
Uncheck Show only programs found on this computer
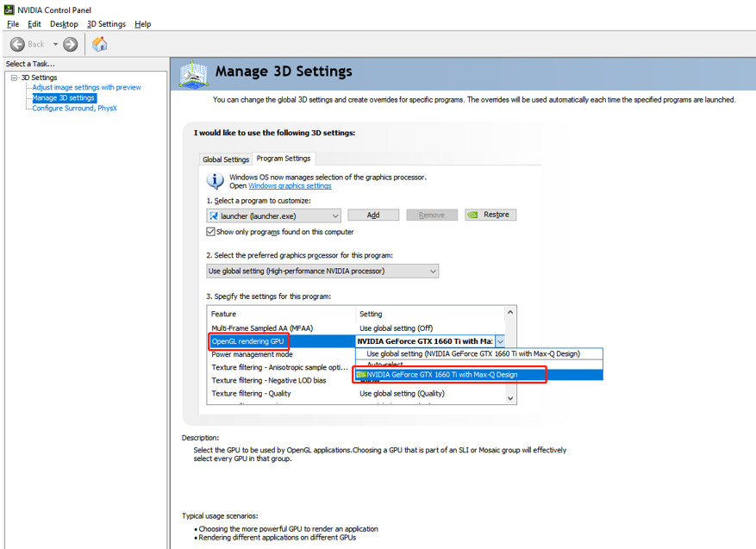coord(210,232)
